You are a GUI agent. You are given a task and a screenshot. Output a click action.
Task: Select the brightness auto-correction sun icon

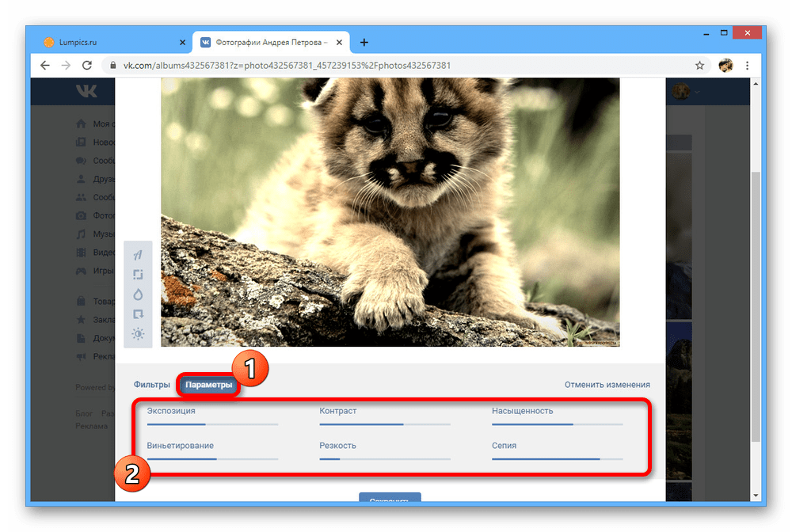click(138, 333)
